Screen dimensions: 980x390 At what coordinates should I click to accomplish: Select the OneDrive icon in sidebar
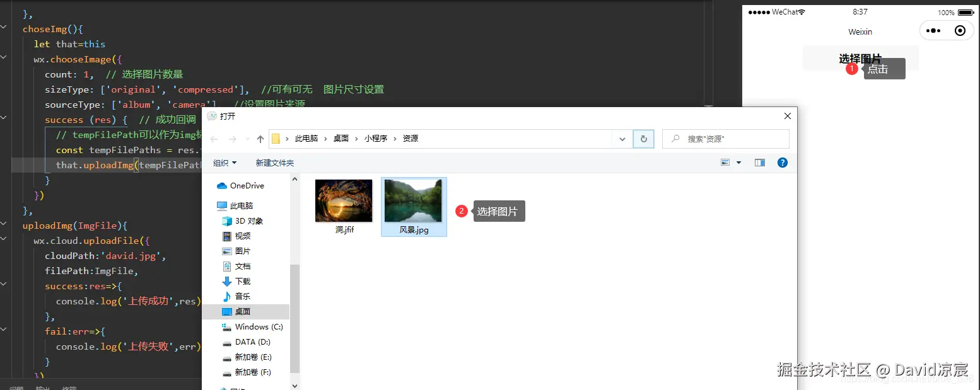click(223, 185)
